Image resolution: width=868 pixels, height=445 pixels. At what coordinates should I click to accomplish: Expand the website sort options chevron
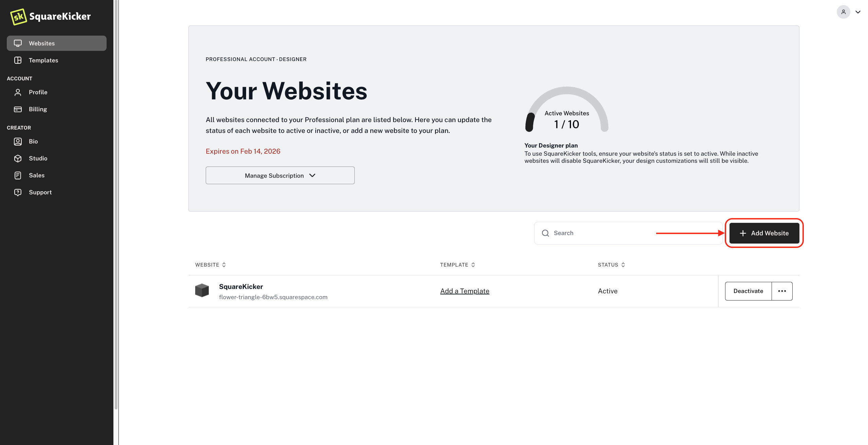click(224, 265)
